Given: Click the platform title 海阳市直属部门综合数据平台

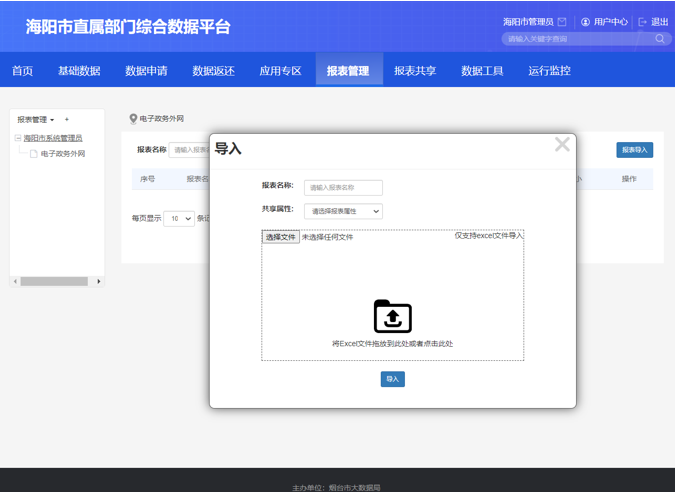Looking at the screenshot, I should tap(128, 26).
